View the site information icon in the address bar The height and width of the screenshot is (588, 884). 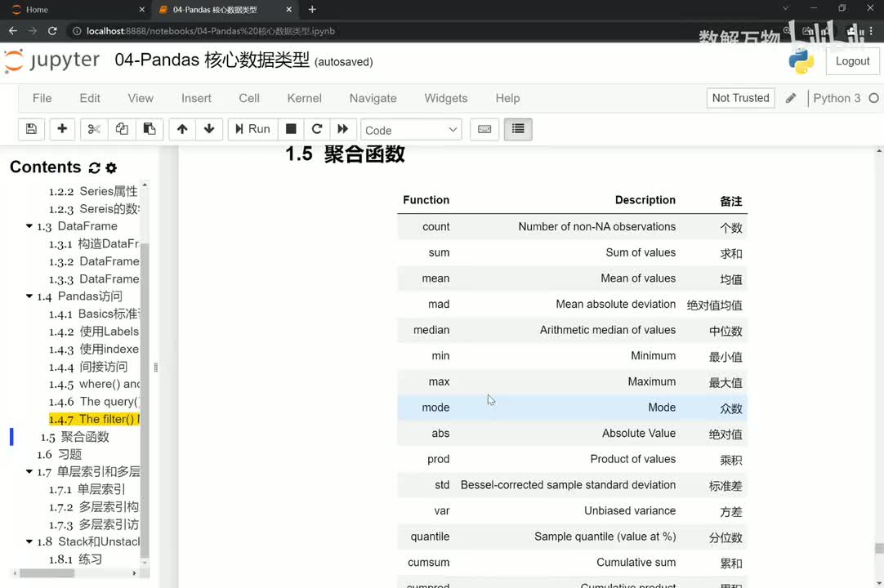[x=77, y=31]
